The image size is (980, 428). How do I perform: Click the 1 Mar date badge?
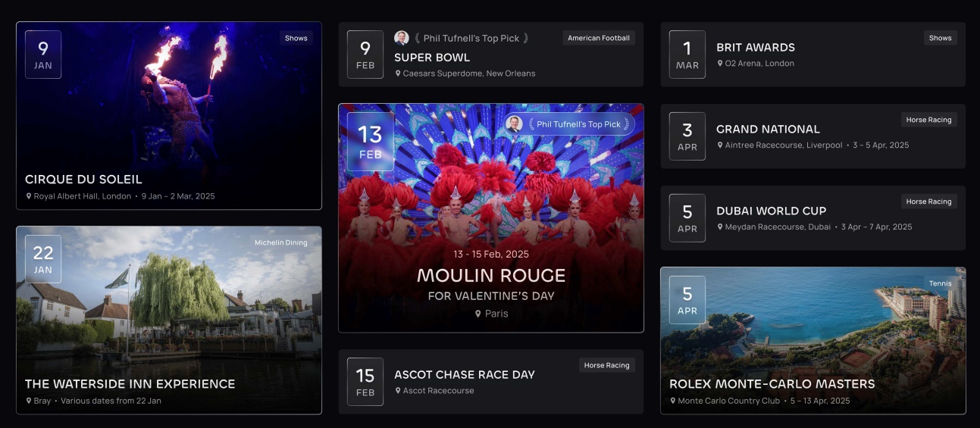687,55
